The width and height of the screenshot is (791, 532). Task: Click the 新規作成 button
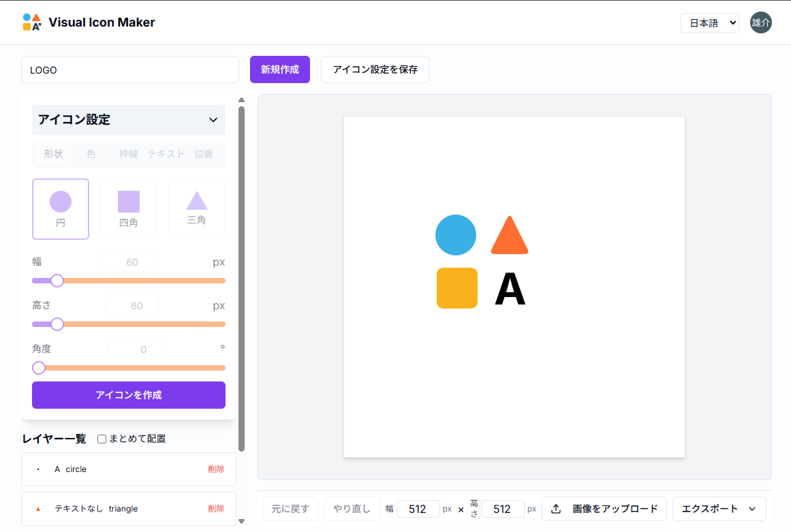click(280, 69)
